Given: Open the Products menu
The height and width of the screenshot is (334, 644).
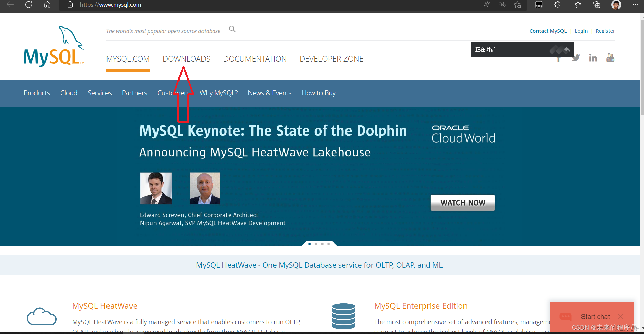Looking at the screenshot, I should (x=37, y=93).
